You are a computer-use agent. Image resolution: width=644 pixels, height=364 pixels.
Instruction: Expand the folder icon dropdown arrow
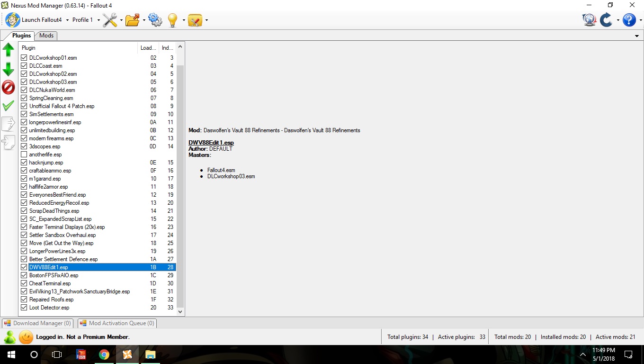pyautogui.click(x=144, y=20)
